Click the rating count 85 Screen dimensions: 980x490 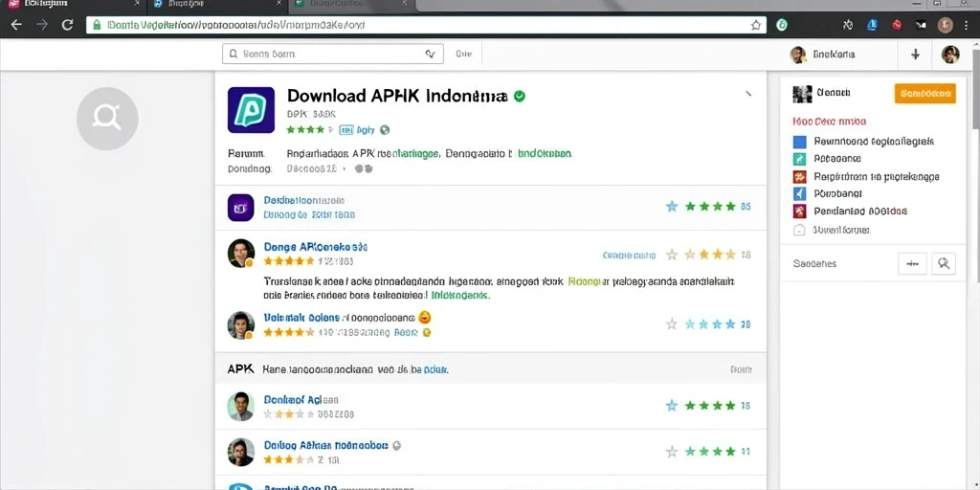click(x=745, y=207)
